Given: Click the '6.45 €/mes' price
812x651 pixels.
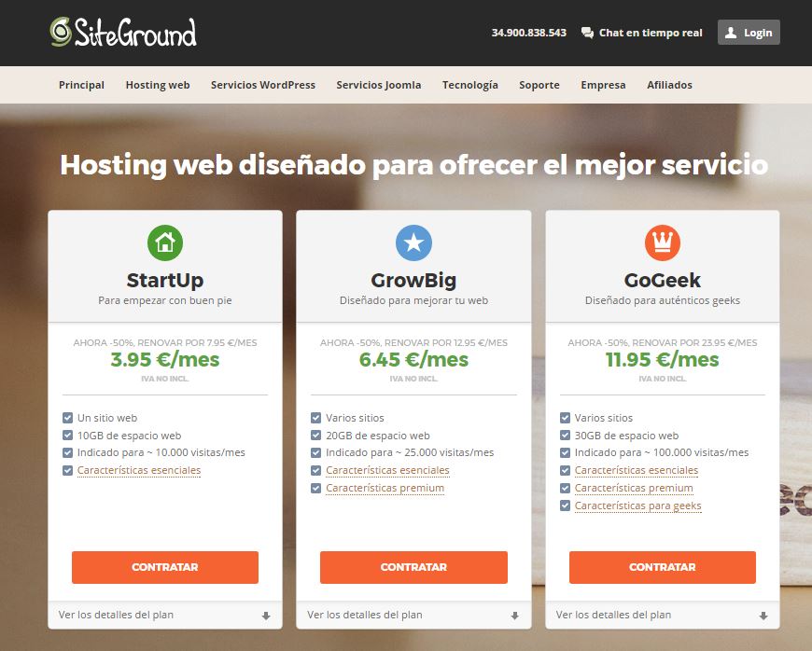Looking at the screenshot, I should point(413,360).
